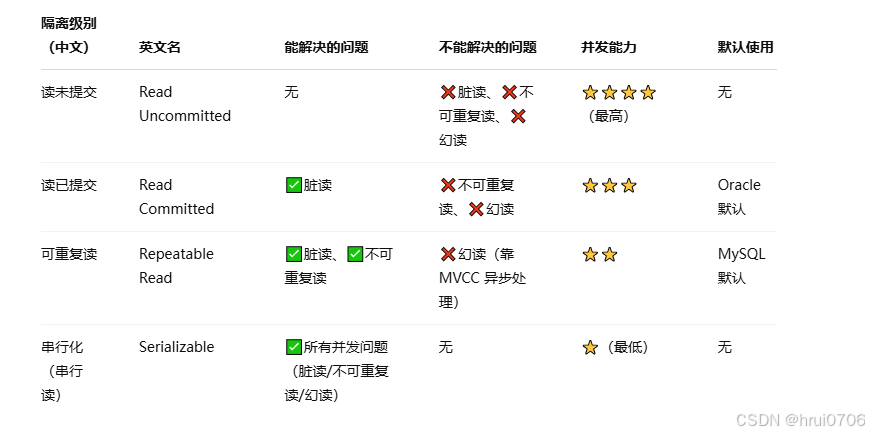The width and height of the screenshot is (869, 435).
Task: Click the CSDN @hrui0706 watermark
Action: (801, 420)
